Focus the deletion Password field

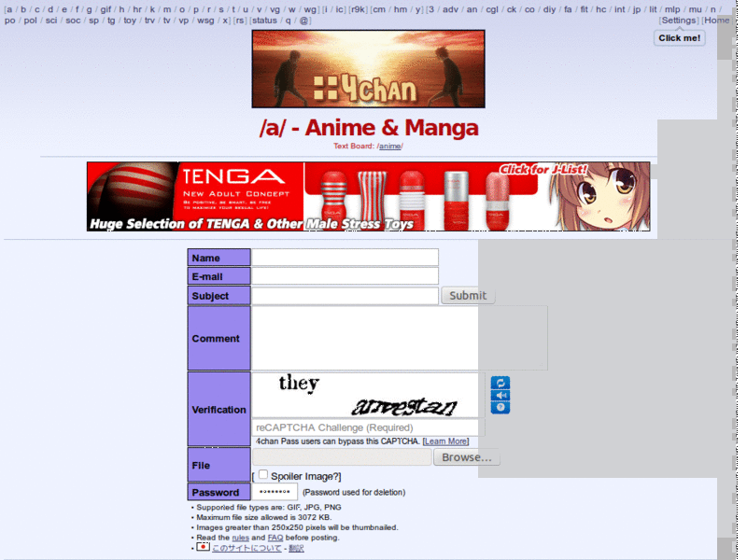(275, 492)
